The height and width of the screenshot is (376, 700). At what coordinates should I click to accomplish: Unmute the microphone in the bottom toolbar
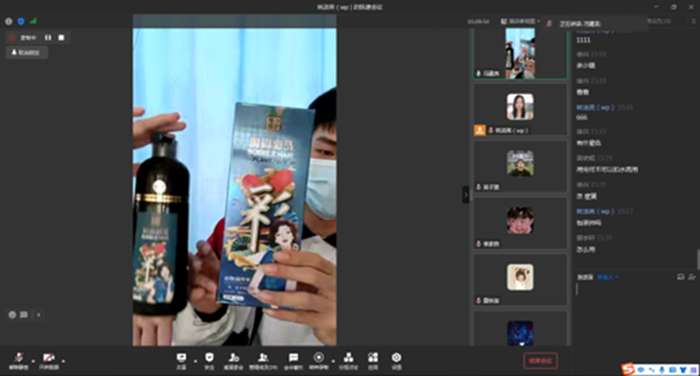18,361
